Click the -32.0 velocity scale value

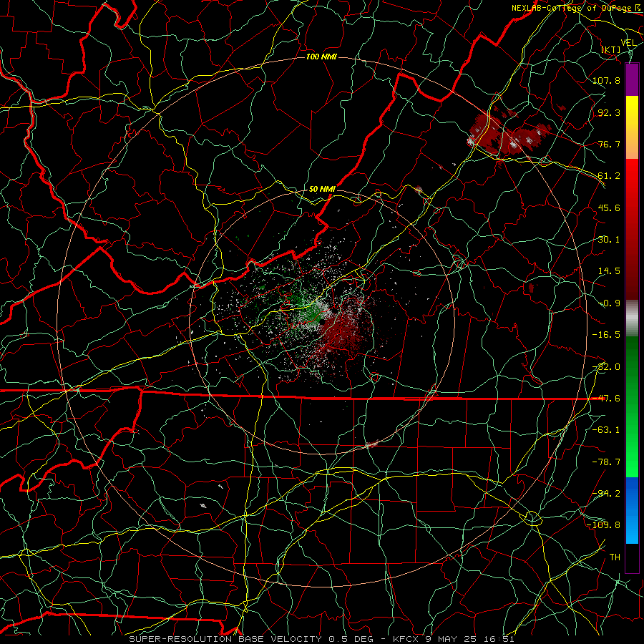[606, 367]
